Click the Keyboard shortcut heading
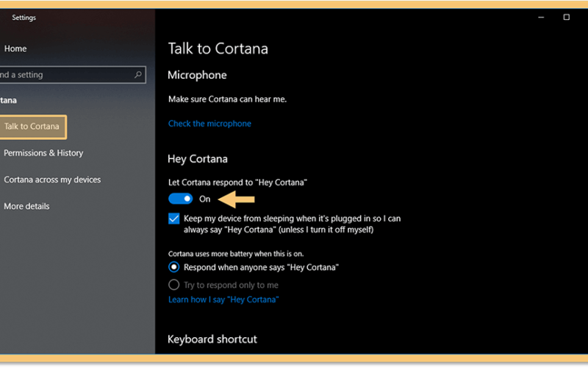588x368 pixels. (212, 339)
